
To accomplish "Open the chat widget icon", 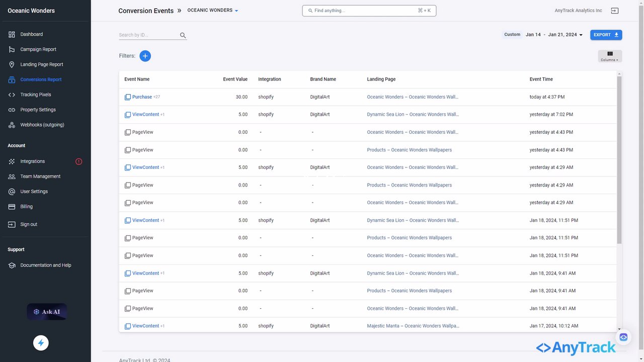I will (x=623, y=337).
